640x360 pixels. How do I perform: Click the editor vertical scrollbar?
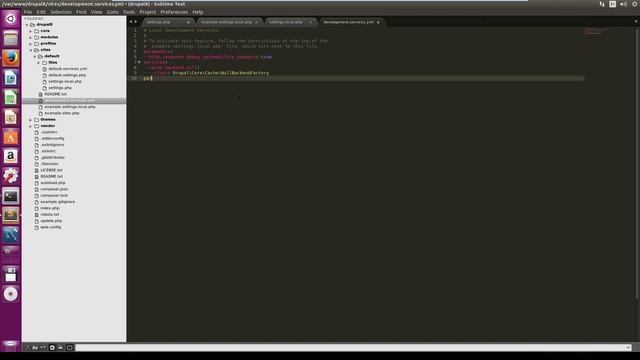pyautogui.click(x=638, y=163)
